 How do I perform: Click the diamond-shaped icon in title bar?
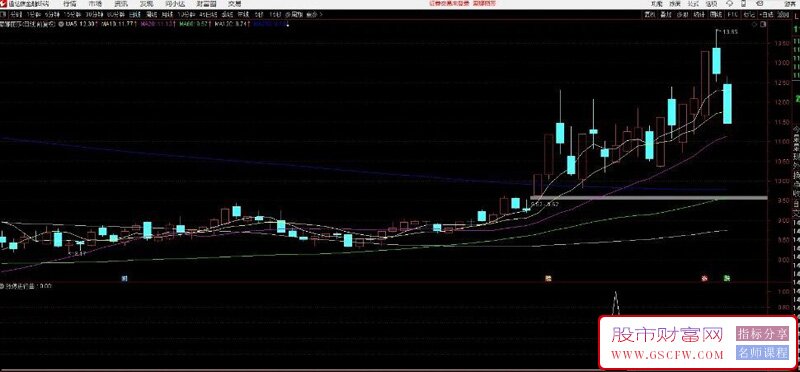coord(730,4)
